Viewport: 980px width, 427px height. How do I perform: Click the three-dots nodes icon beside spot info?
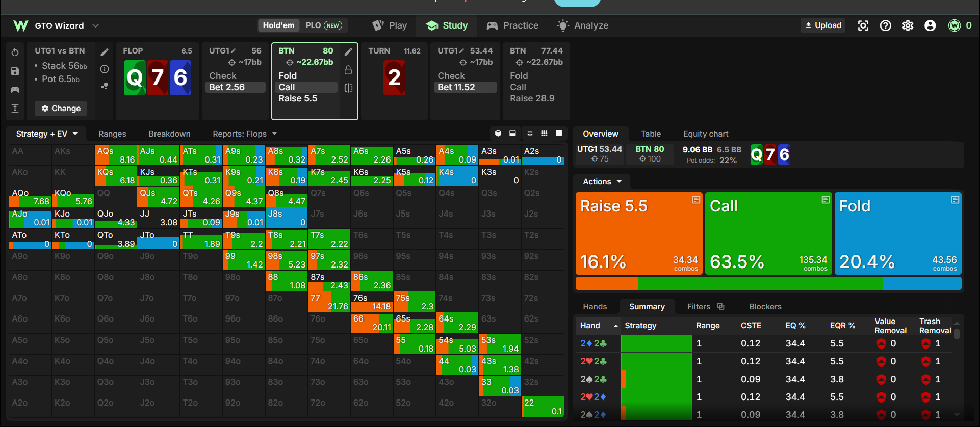pos(105,86)
